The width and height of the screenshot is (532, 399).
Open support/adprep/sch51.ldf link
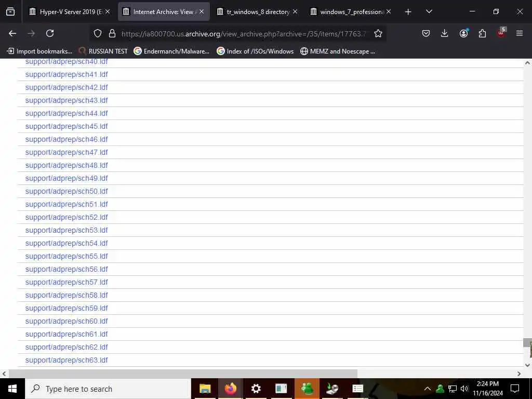click(x=66, y=204)
